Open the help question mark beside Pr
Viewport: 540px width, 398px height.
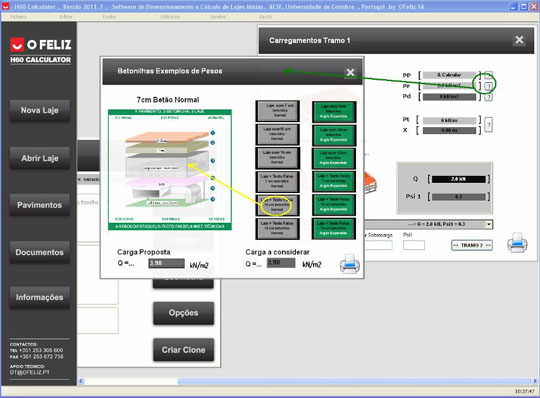pyautogui.click(x=489, y=86)
